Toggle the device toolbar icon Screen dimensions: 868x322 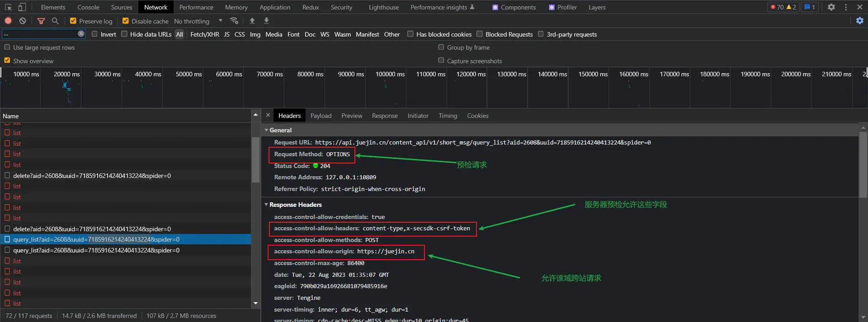click(x=22, y=7)
